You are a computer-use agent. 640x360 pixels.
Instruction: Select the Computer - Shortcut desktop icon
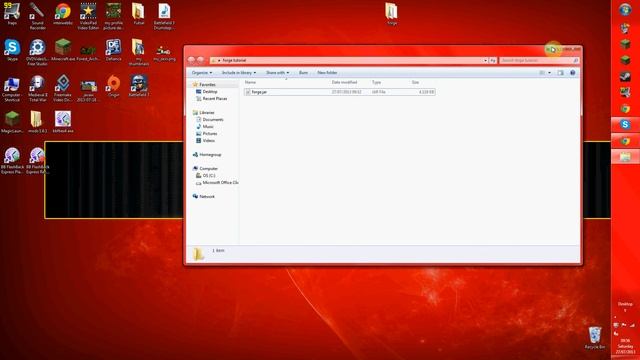pyautogui.click(x=12, y=88)
